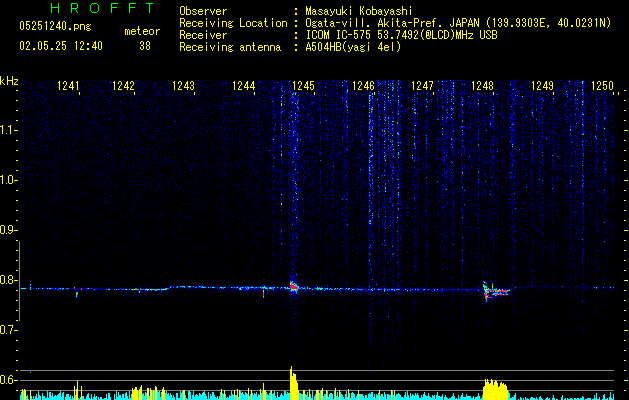Click the bright meteor echo near 1245
Viewport: 629px width, 400px height.
[x=294, y=286]
